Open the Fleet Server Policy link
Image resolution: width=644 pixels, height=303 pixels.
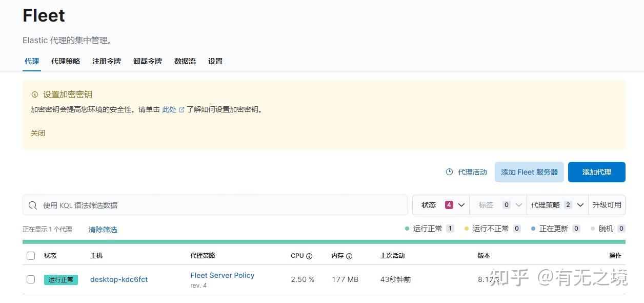[222, 275]
